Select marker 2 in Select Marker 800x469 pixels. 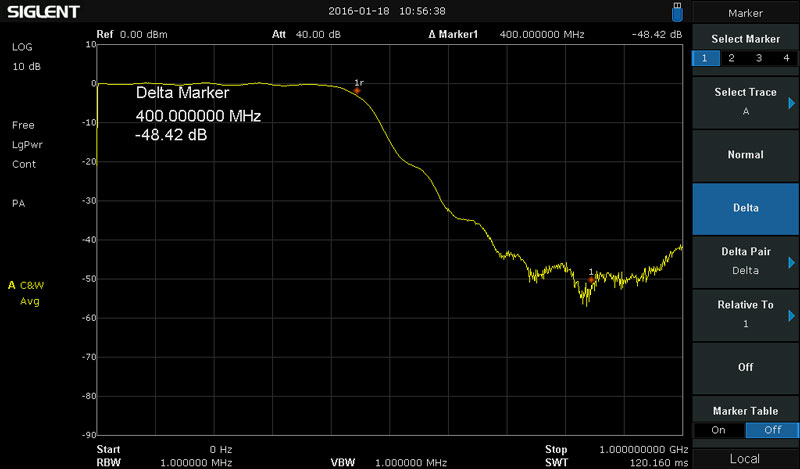tap(731, 58)
